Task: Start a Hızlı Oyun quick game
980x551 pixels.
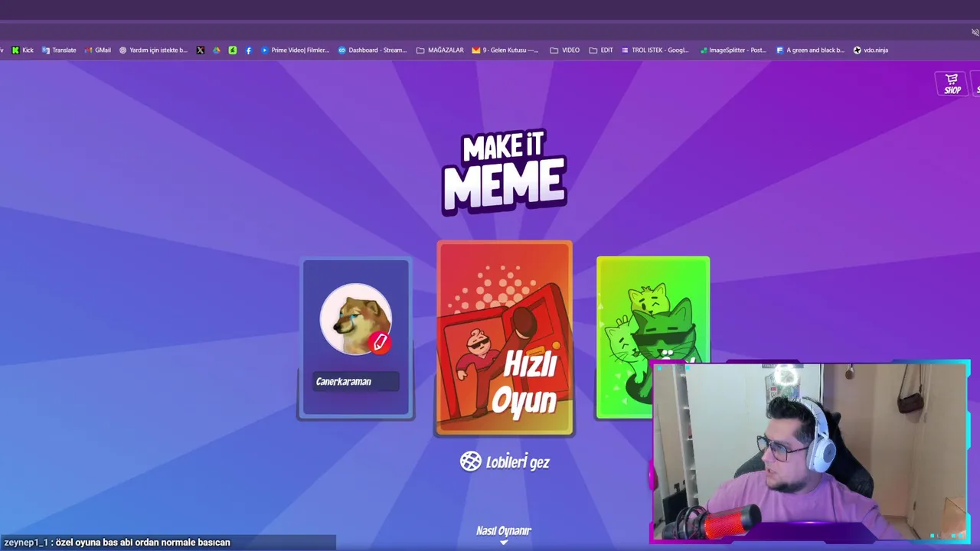Action: 505,337
